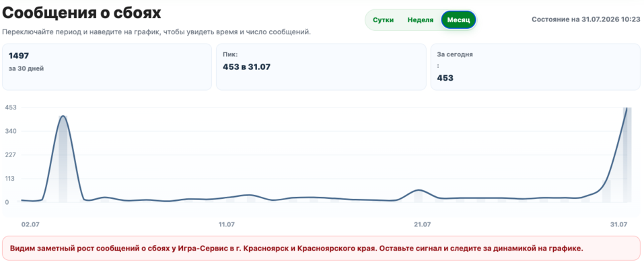Click the 21.07 axis date label

coord(422,224)
